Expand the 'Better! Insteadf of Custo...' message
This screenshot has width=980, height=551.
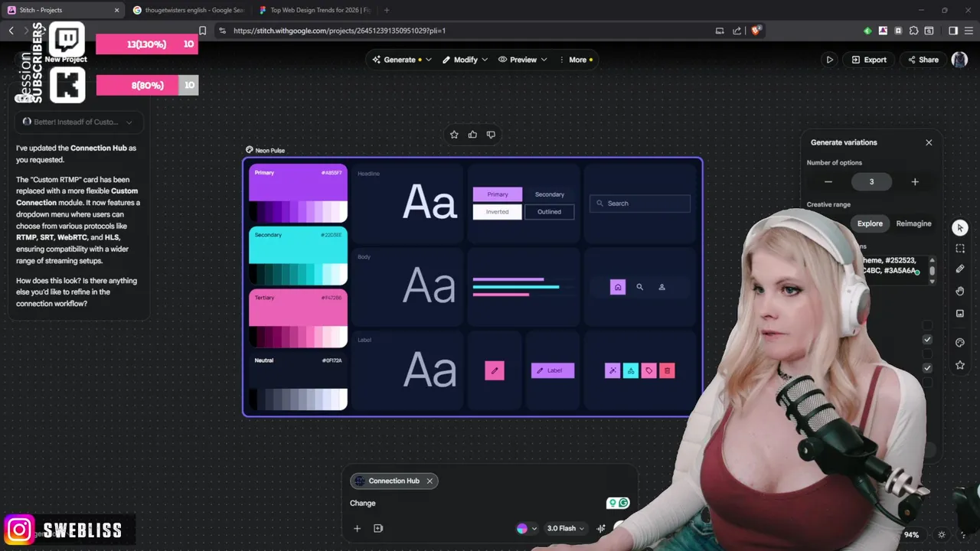pyautogui.click(x=77, y=122)
